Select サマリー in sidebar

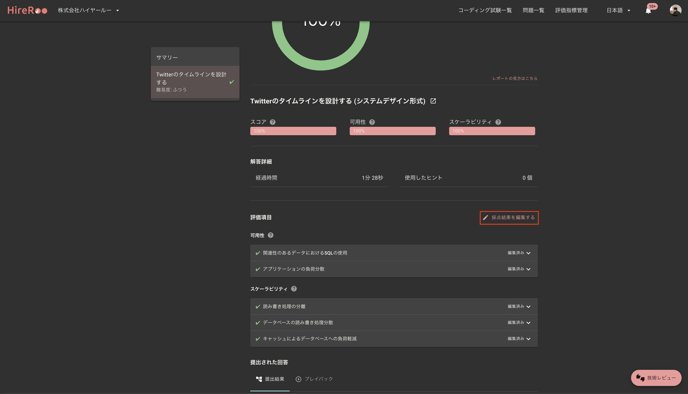pyautogui.click(x=195, y=57)
